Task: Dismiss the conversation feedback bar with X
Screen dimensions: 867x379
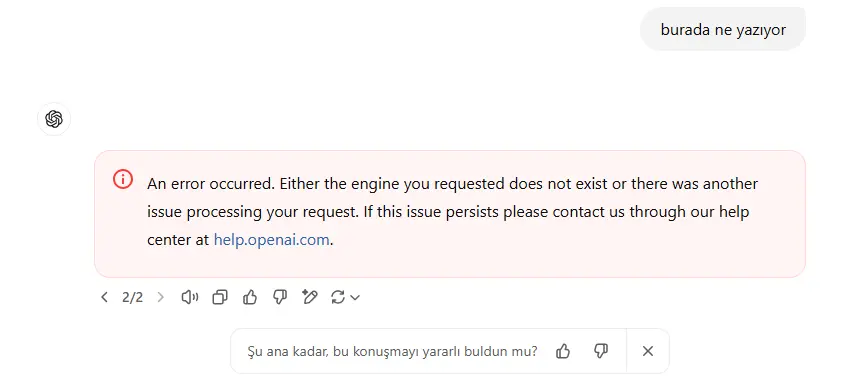Action: point(648,351)
